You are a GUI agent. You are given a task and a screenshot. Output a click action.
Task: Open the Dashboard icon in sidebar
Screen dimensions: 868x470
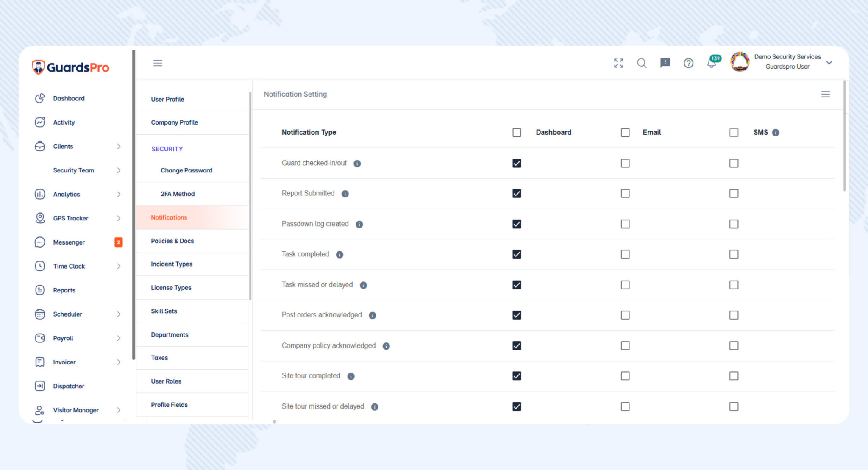point(39,98)
